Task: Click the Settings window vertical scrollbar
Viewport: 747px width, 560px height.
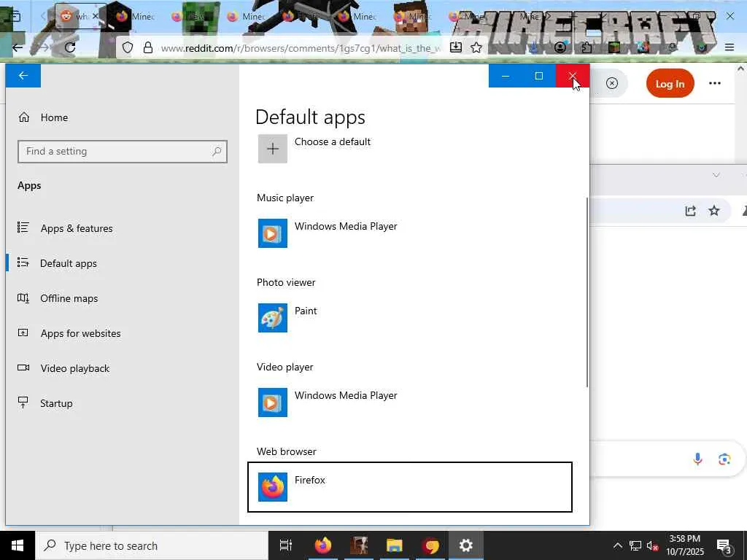Action: click(587, 292)
